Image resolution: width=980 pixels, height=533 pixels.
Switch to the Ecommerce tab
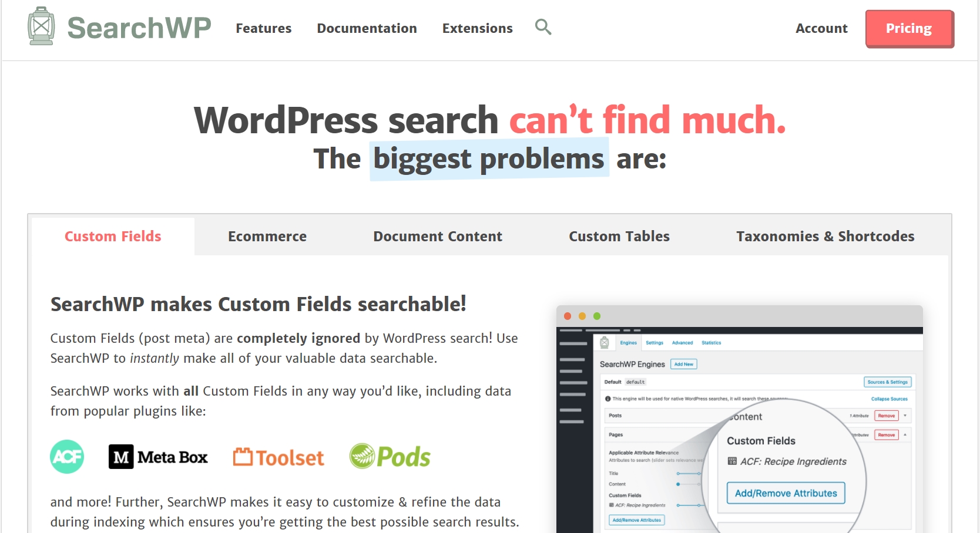pos(267,237)
